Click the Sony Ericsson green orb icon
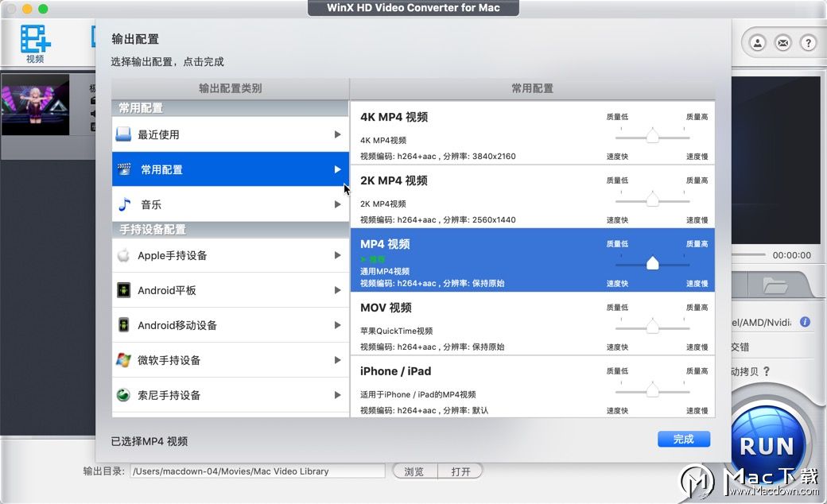The height and width of the screenshot is (504, 827). point(123,395)
